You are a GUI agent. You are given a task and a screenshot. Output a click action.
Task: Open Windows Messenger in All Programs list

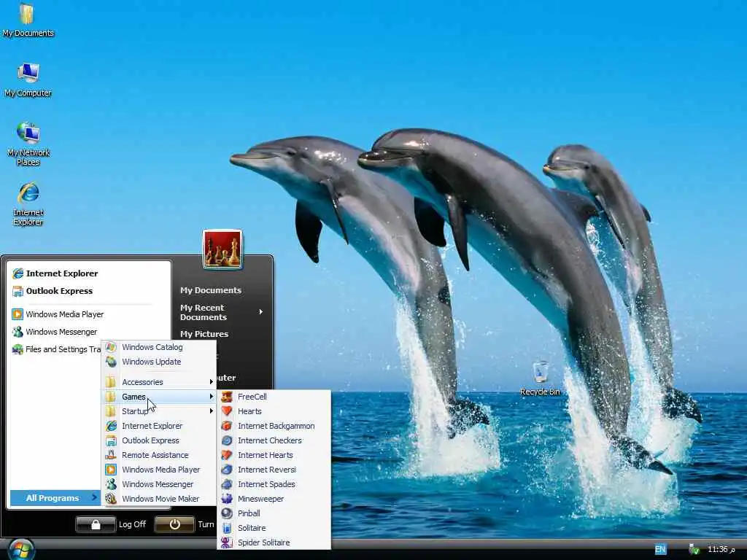[159, 484]
